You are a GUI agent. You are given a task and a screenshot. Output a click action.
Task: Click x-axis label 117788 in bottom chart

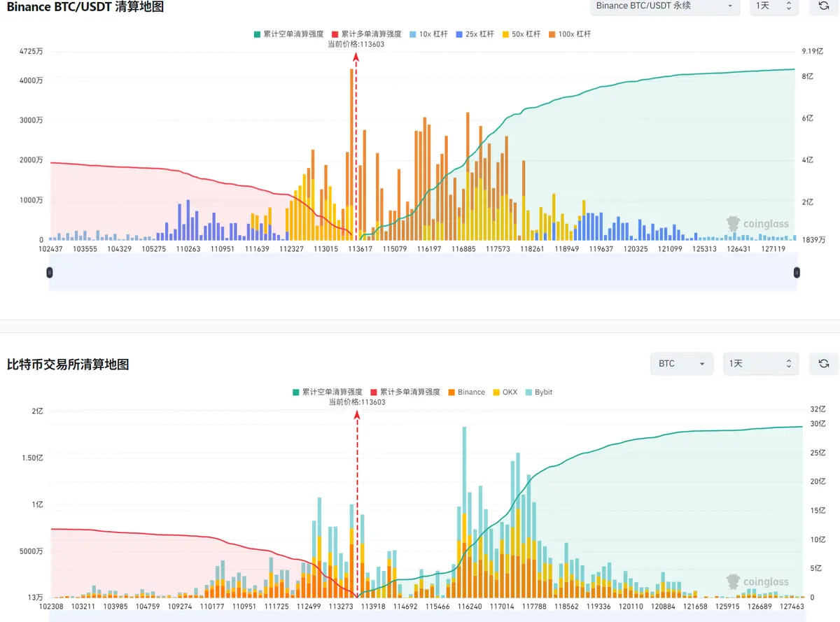pyautogui.click(x=533, y=607)
